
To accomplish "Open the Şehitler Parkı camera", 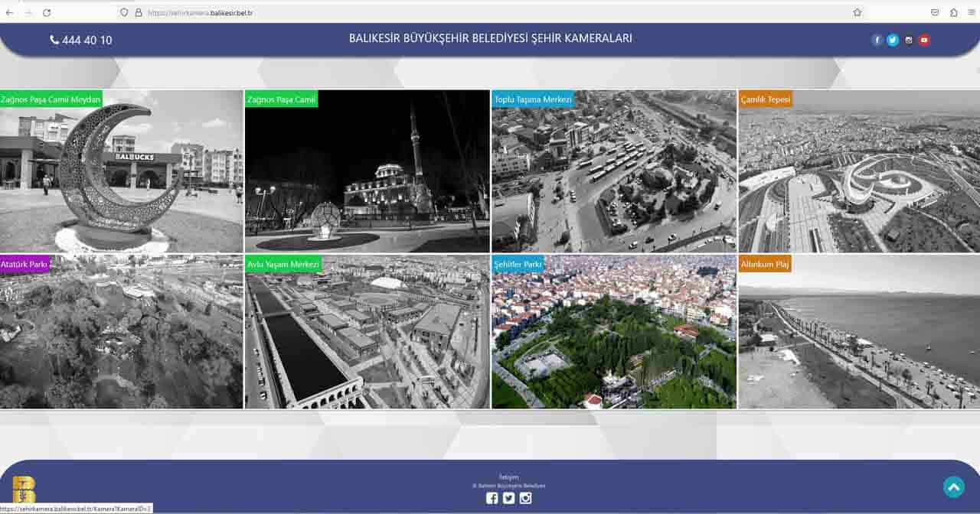I will coord(613,333).
